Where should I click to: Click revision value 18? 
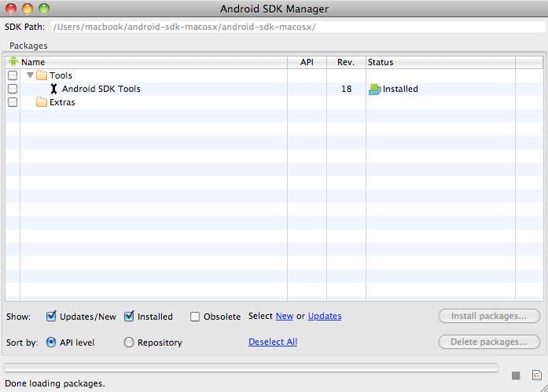click(347, 89)
